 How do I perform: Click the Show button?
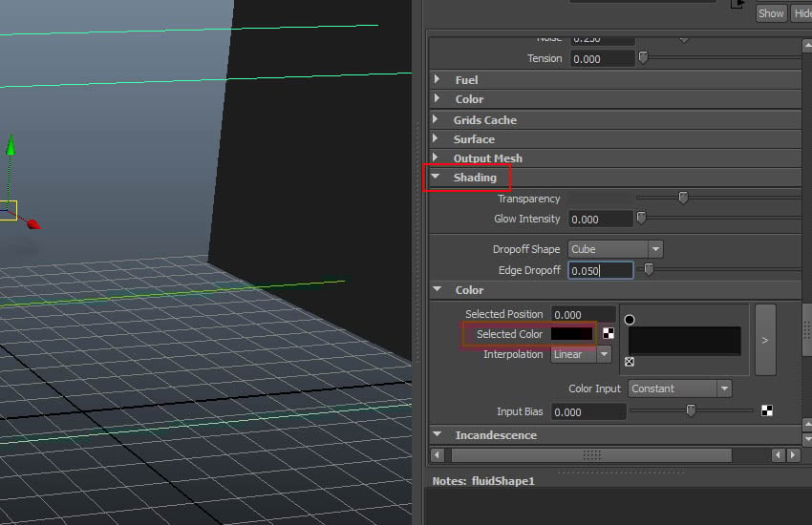771,13
